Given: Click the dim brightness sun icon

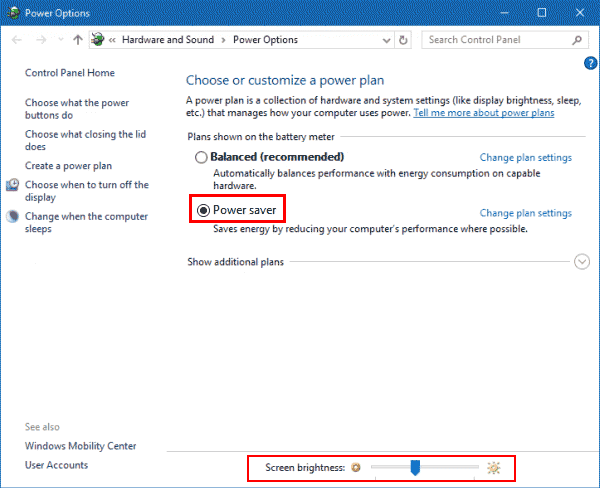Looking at the screenshot, I should pyautogui.click(x=356, y=467).
